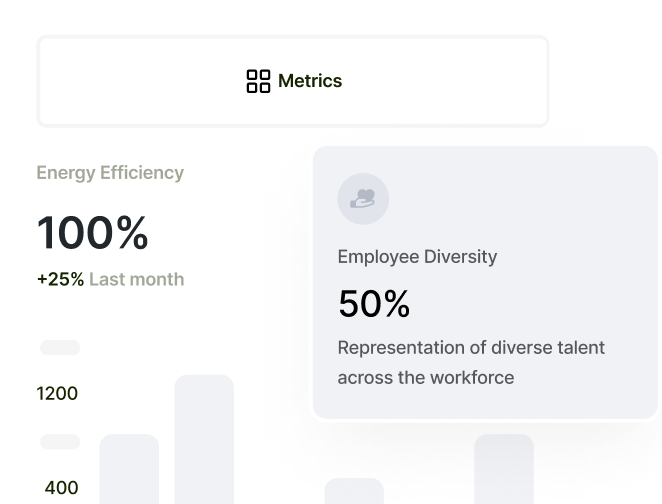This screenshot has height=504, width=662.
Task: Click the placeholder pill between 1200 and 400
Action: [60, 442]
